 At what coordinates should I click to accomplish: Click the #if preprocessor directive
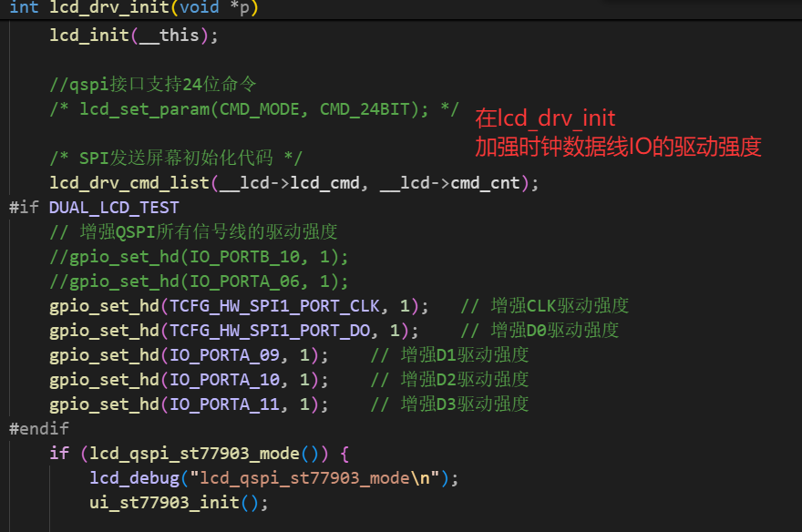point(24,208)
